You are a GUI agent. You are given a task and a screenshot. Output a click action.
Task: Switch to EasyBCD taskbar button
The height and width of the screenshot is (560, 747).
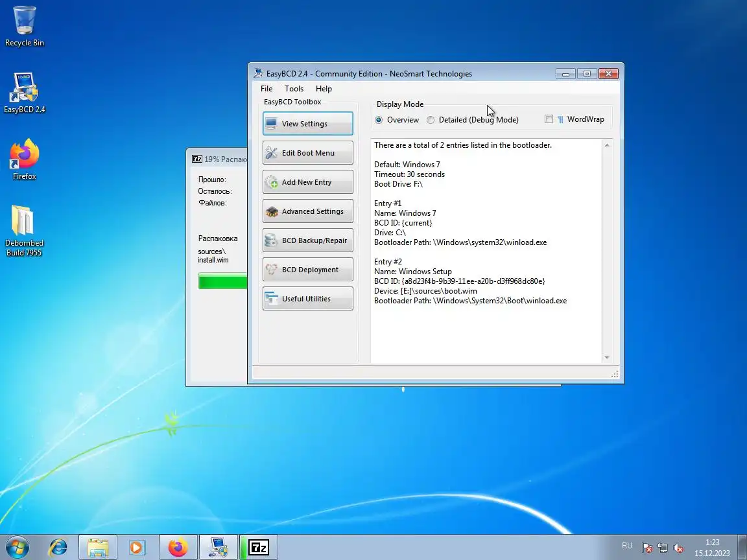point(218,547)
